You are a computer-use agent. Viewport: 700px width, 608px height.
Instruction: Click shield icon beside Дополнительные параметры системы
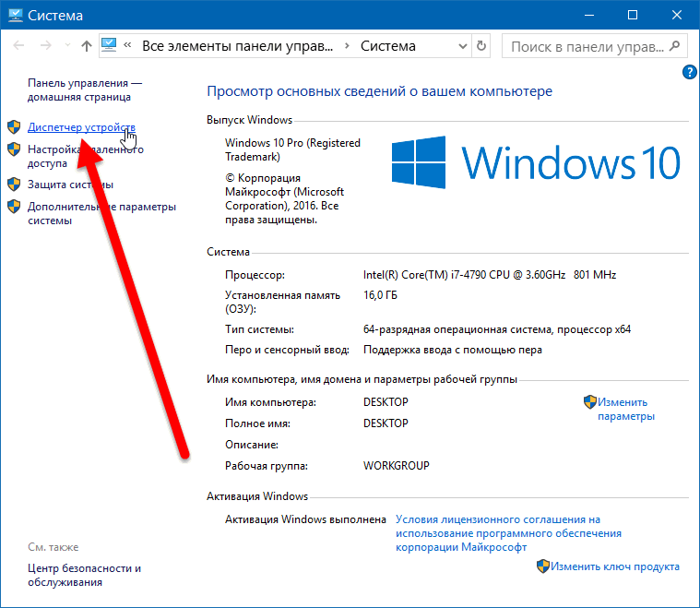14,207
